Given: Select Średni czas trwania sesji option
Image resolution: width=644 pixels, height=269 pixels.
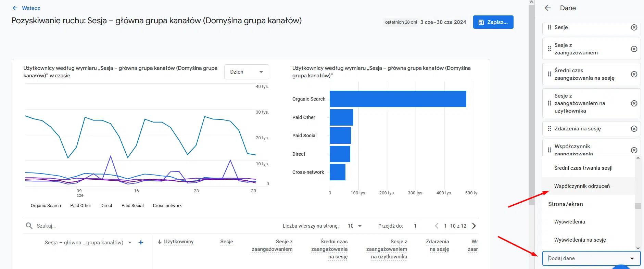Looking at the screenshot, I should pos(589,168).
